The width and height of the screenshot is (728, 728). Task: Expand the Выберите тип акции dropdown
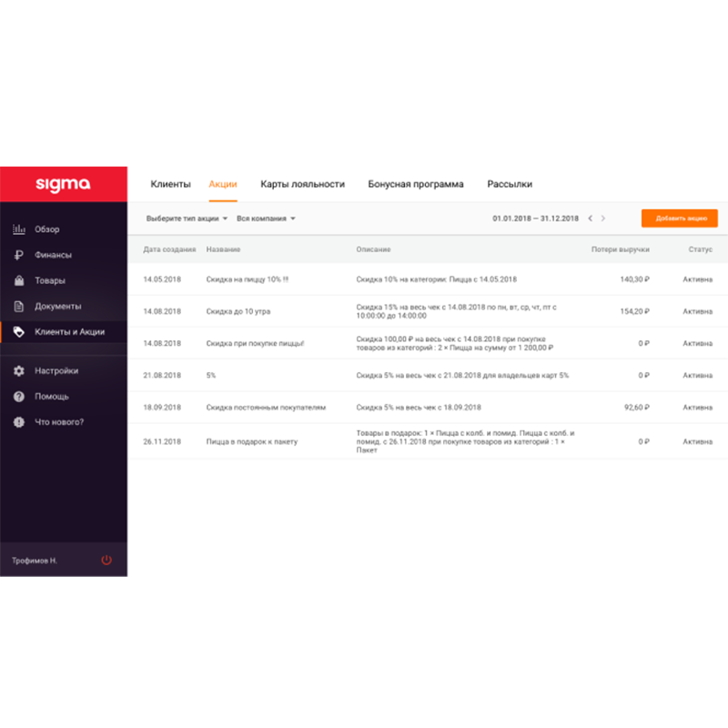pos(187,218)
